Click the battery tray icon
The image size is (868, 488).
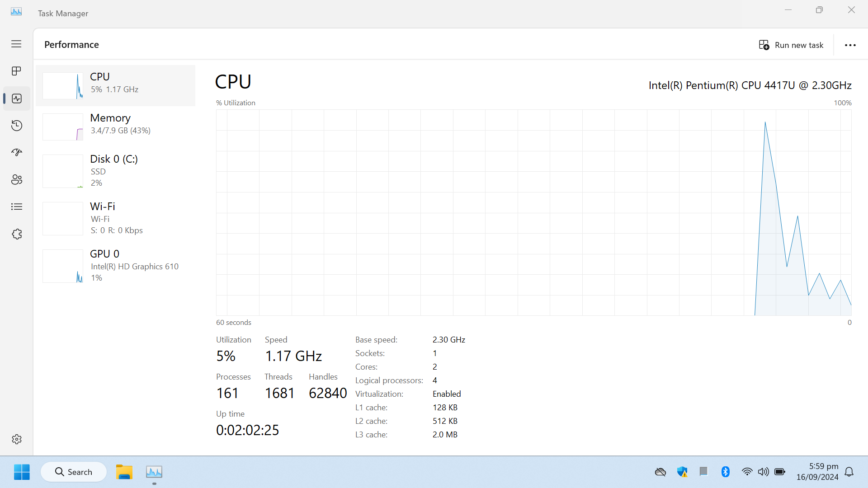780,472
